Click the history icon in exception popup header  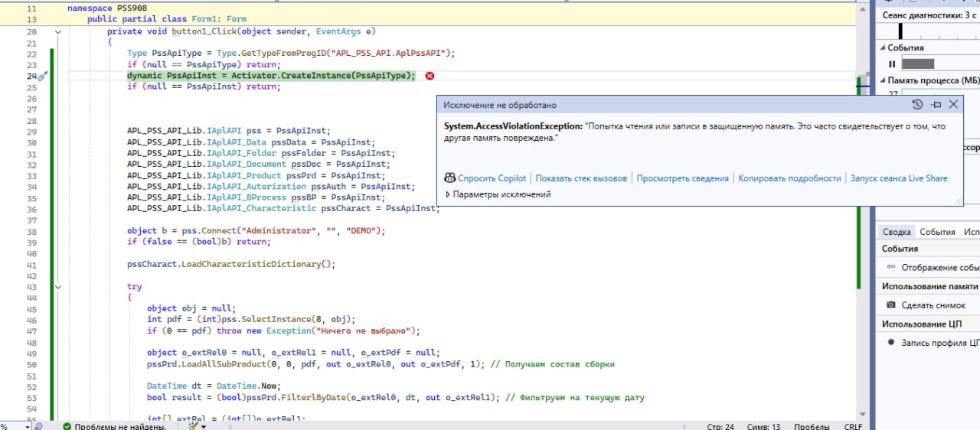click(x=918, y=105)
